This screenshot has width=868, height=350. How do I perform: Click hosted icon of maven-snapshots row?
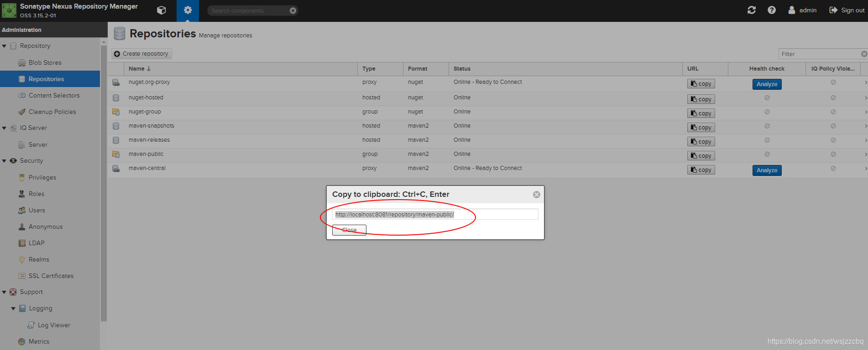(116, 126)
